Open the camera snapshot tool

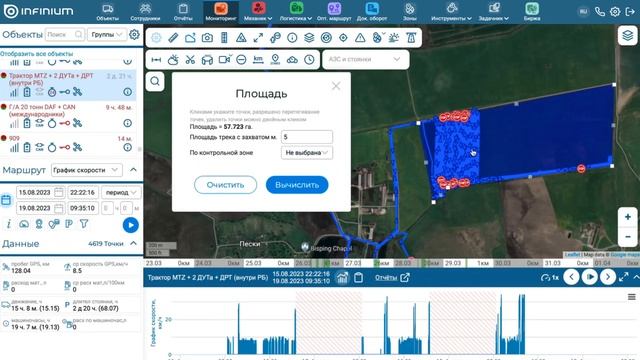(x=207, y=38)
